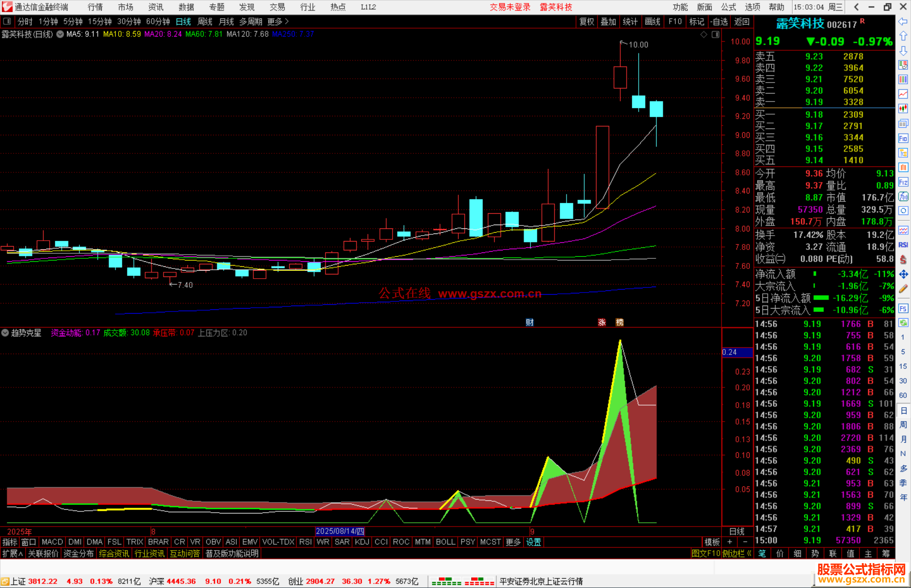Click the 统计 statistics button
Image resolution: width=911 pixels, height=588 pixels.
[631, 21]
